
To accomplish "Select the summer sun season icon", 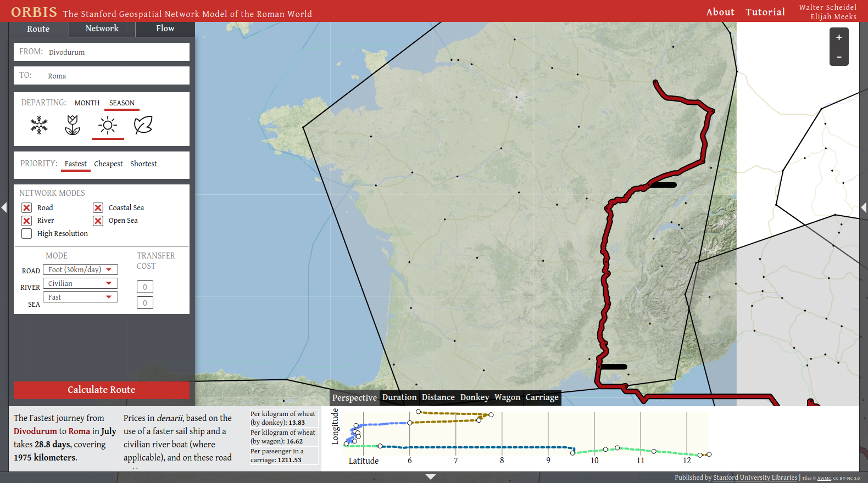I will (108, 126).
